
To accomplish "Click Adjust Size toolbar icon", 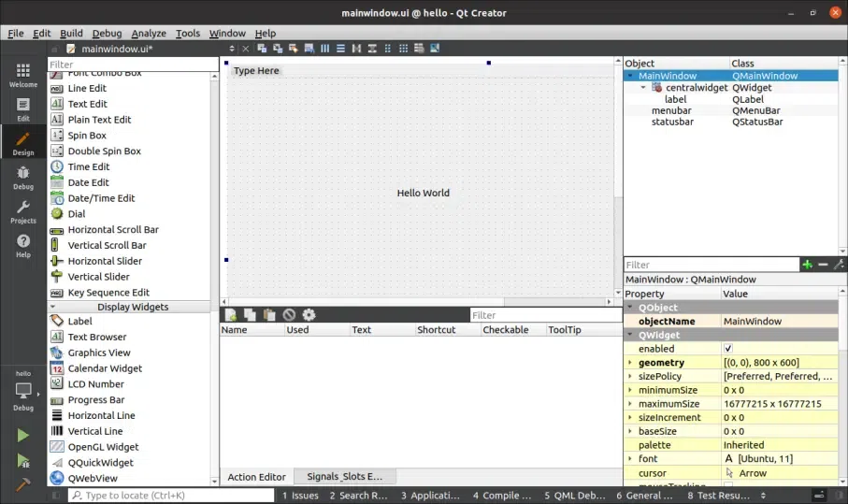I will coord(435,48).
